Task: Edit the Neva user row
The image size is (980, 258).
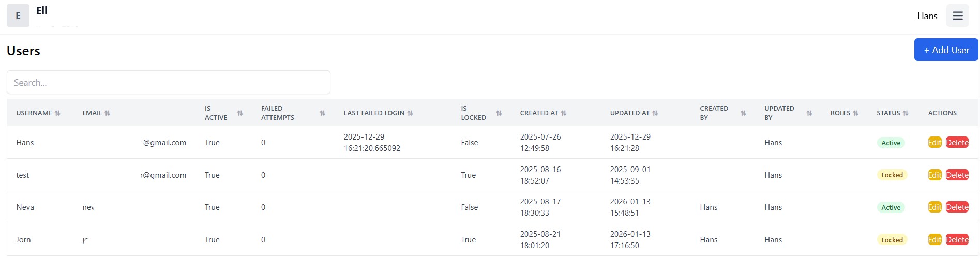Action: [x=934, y=207]
